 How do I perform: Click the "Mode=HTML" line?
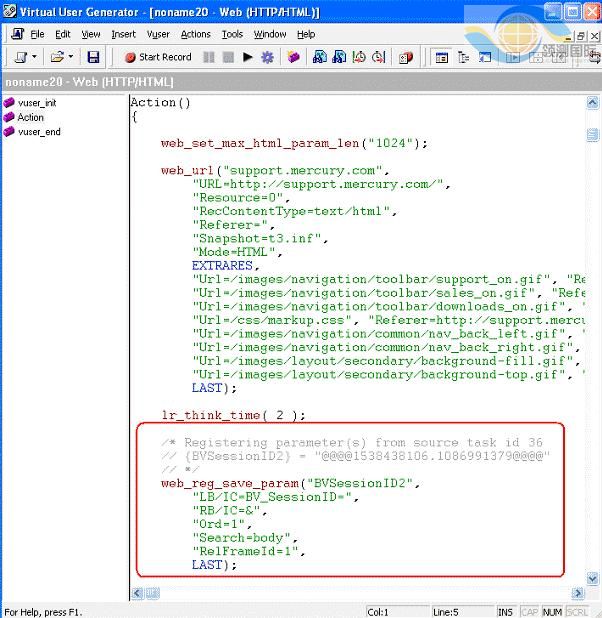[x=237, y=252]
